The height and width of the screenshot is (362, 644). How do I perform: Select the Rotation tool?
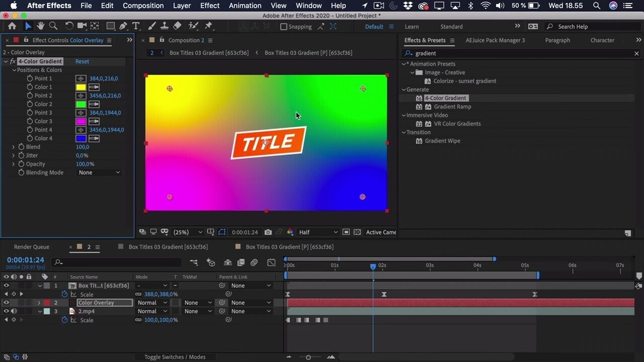point(69,26)
